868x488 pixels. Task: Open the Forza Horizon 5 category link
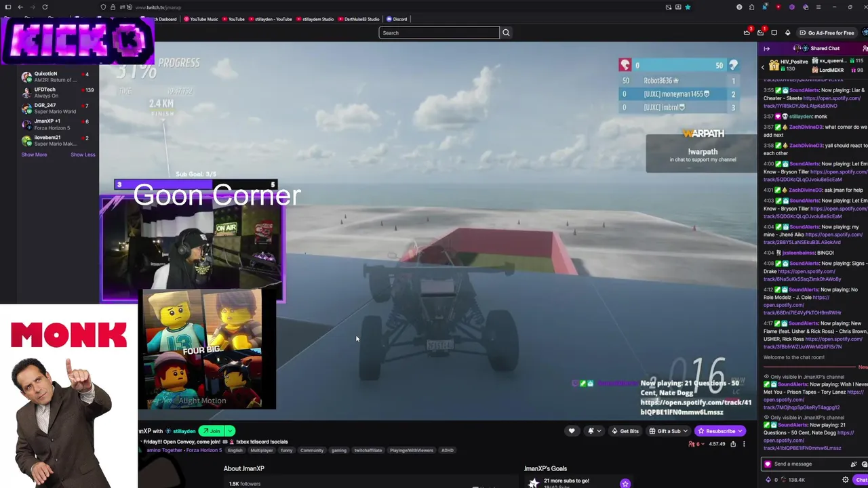point(203,450)
